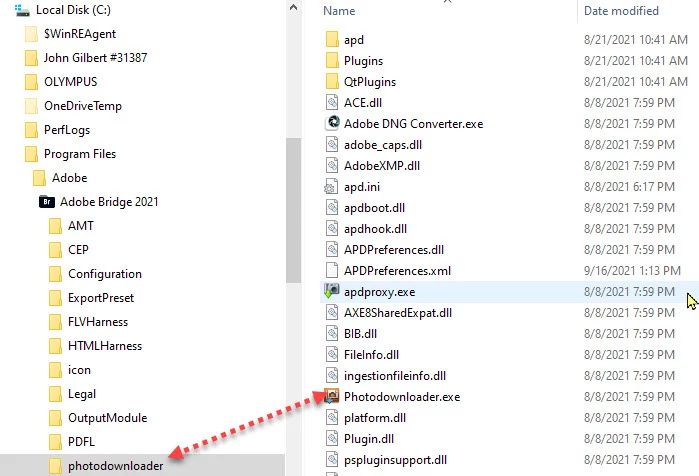Select the OutputModule folder
Screen dimensions: 699x476
tap(98, 419)
